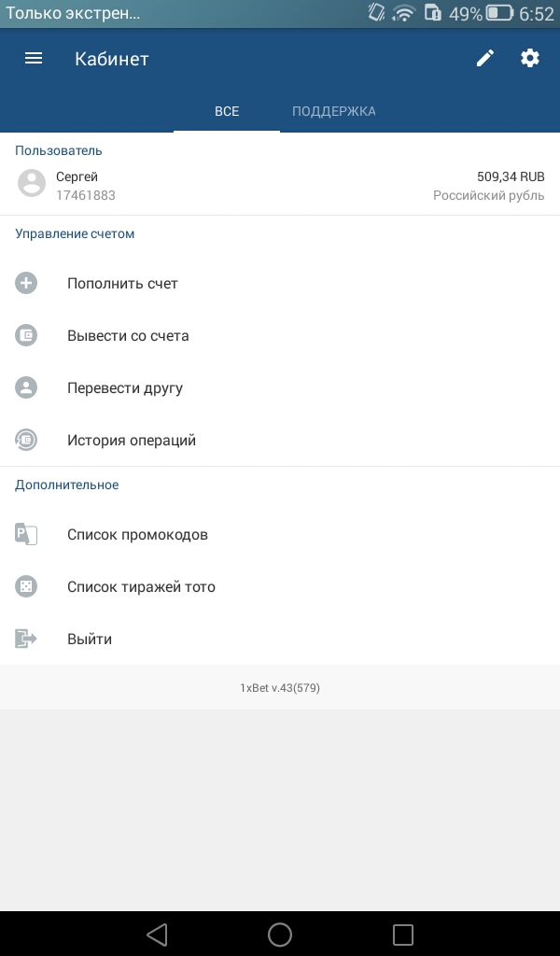The width and height of the screenshot is (560, 956).
Task: Tap the history icon beside История операций
Action: coord(26,440)
